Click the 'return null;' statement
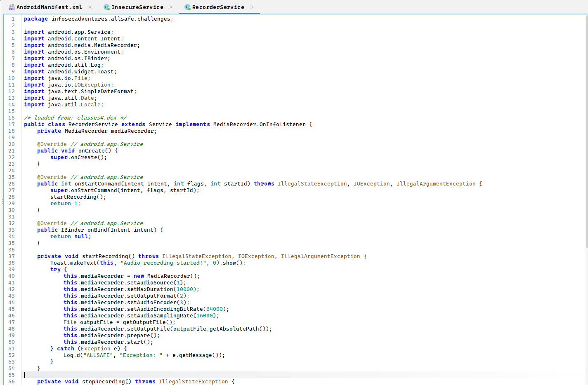Image resolution: width=588 pixels, height=385 pixels. point(70,237)
